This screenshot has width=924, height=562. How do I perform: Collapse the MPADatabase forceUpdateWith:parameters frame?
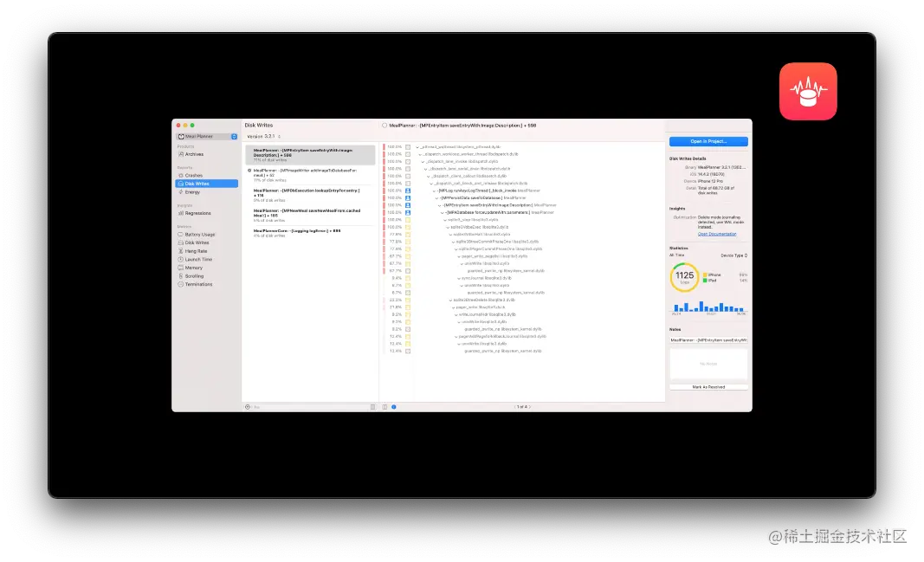click(443, 213)
